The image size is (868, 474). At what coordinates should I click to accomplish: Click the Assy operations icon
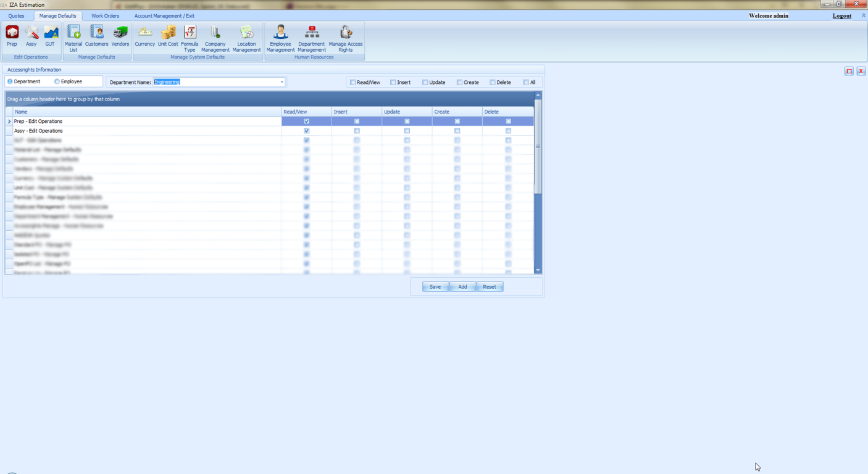point(31,36)
